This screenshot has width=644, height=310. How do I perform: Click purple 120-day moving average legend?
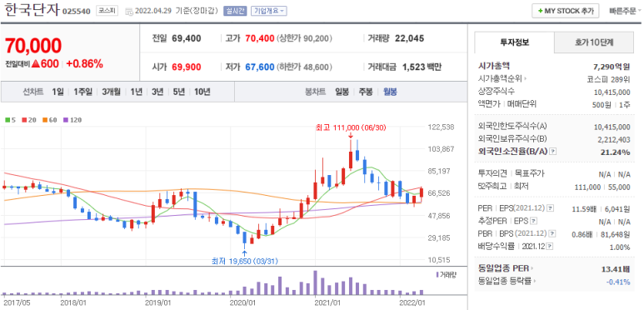point(72,120)
